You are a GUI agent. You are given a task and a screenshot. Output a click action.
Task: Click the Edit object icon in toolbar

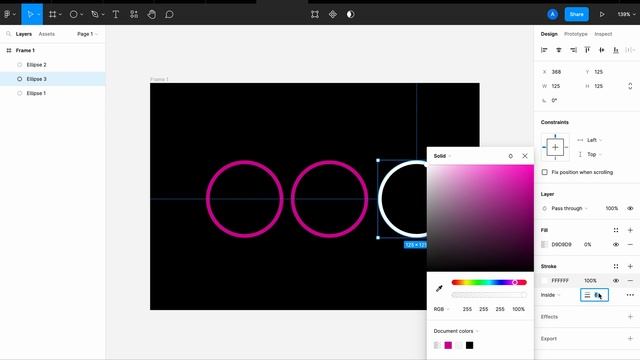[315, 14]
